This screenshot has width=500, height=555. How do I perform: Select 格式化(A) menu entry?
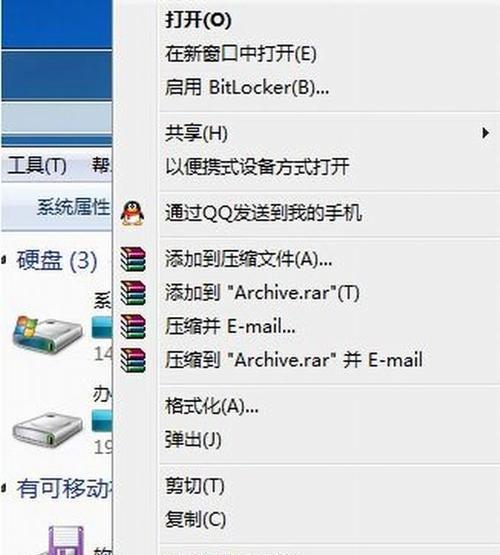point(212,406)
